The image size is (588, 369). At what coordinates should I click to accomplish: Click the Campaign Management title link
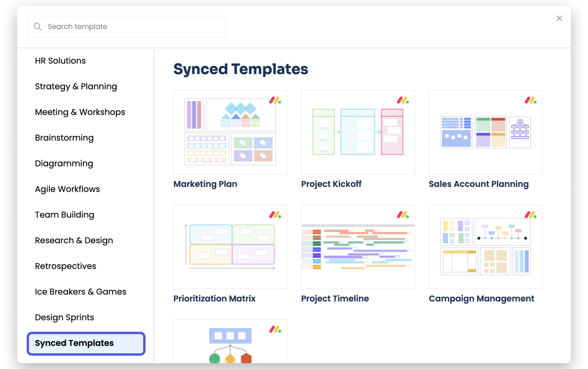tap(481, 298)
